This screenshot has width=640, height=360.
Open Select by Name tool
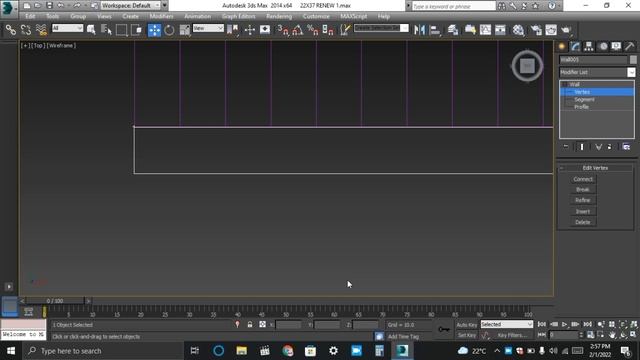coord(106,30)
